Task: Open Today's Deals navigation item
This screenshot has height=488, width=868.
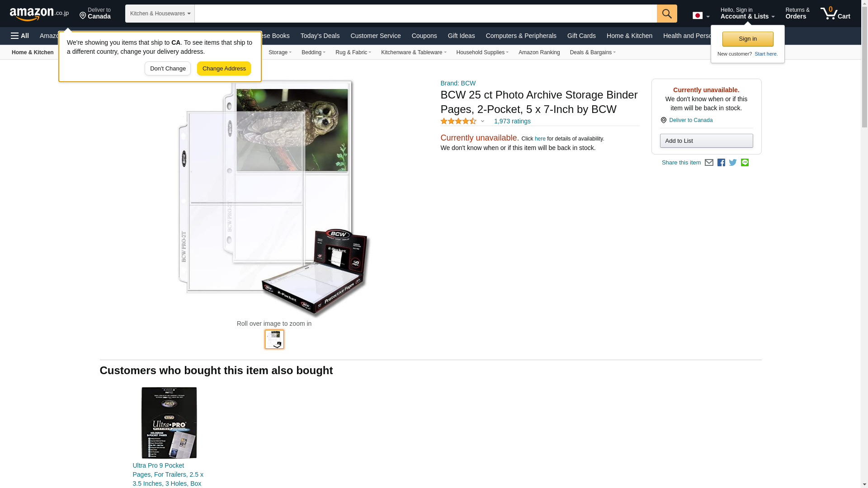Action: click(x=320, y=36)
